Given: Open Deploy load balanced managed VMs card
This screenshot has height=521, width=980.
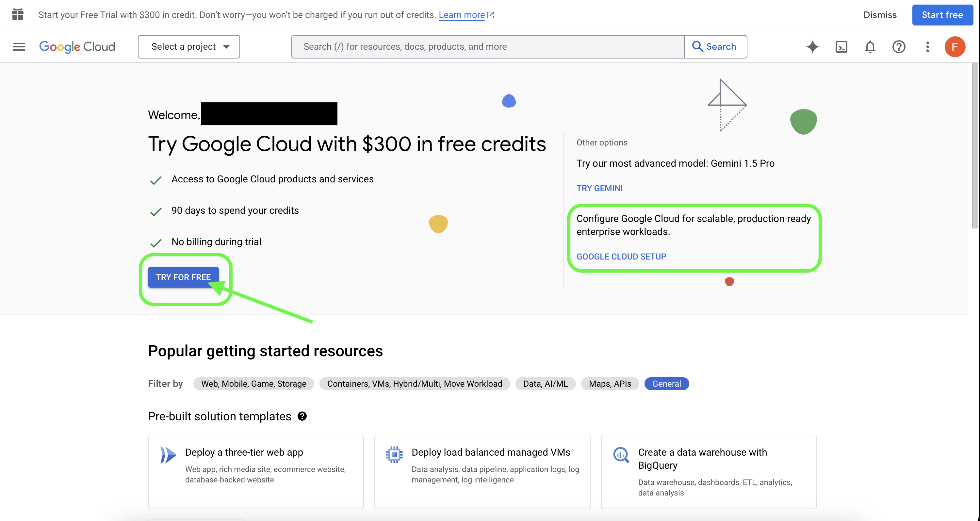Looking at the screenshot, I should (482, 472).
